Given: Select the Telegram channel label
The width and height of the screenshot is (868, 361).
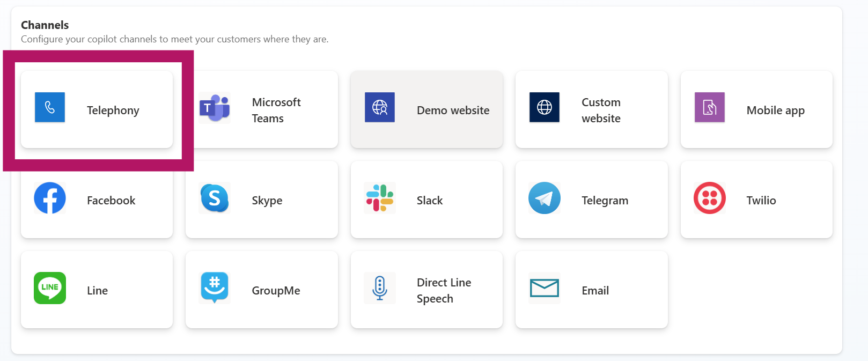Looking at the screenshot, I should [605, 201].
